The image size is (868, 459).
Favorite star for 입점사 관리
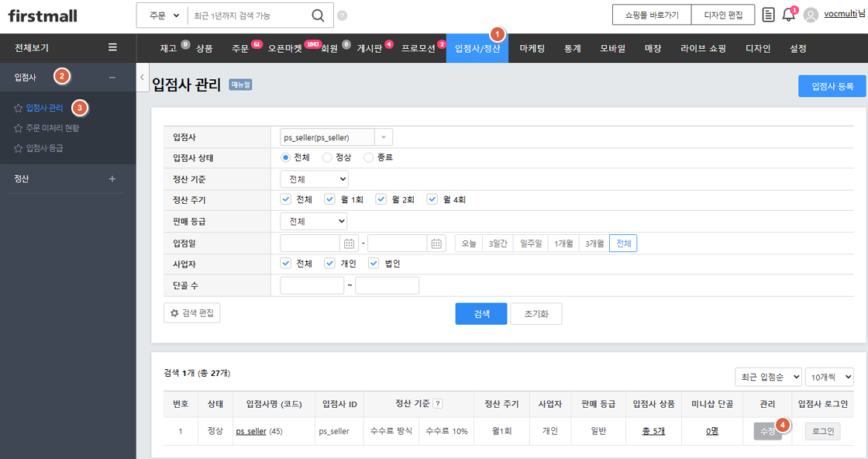point(19,108)
